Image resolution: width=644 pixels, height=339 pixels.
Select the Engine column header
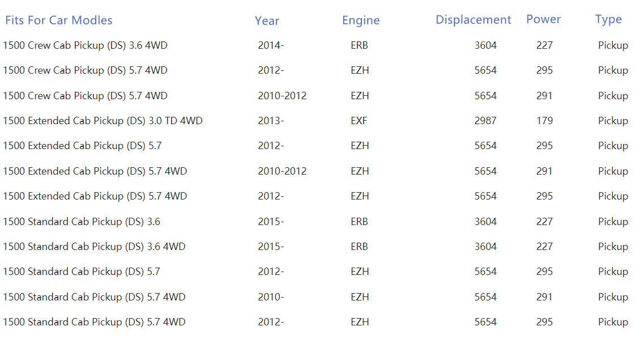click(361, 21)
